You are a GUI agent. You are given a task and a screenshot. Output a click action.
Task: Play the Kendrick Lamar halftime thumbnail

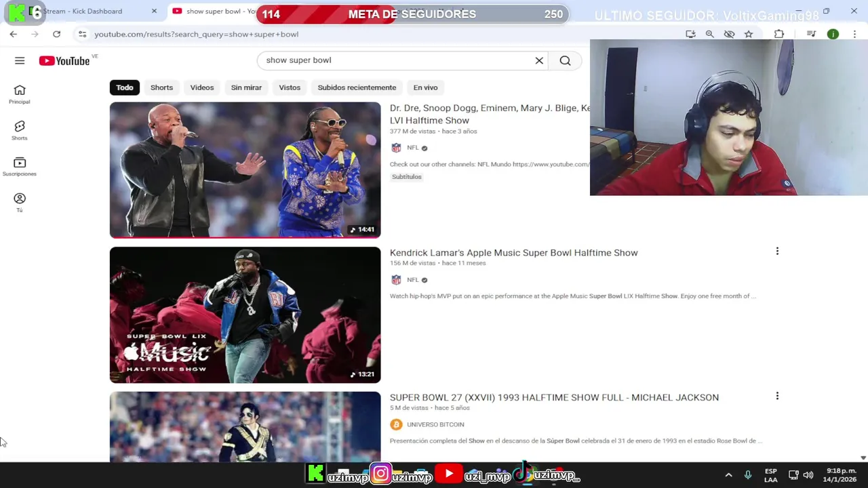(x=245, y=315)
